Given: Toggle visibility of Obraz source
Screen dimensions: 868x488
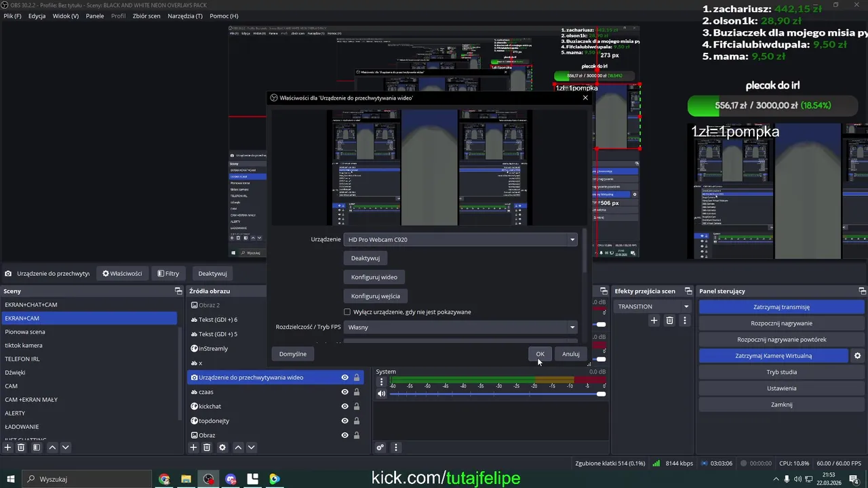Looking at the screenshot, I should pyautogui.click(x=344, y=435).
